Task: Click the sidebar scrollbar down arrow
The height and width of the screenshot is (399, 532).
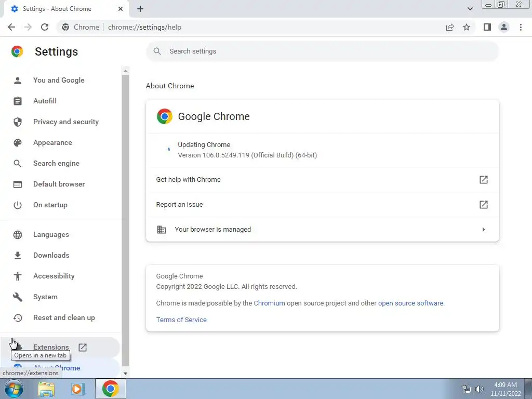Action: pos(126,373)
